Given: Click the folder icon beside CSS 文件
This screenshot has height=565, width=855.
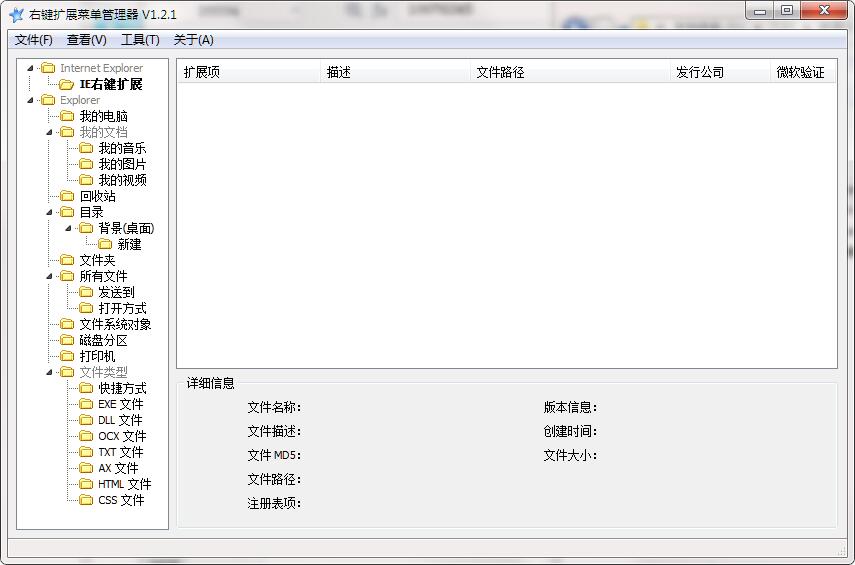Looking at the screenshot, I should 86,500.
